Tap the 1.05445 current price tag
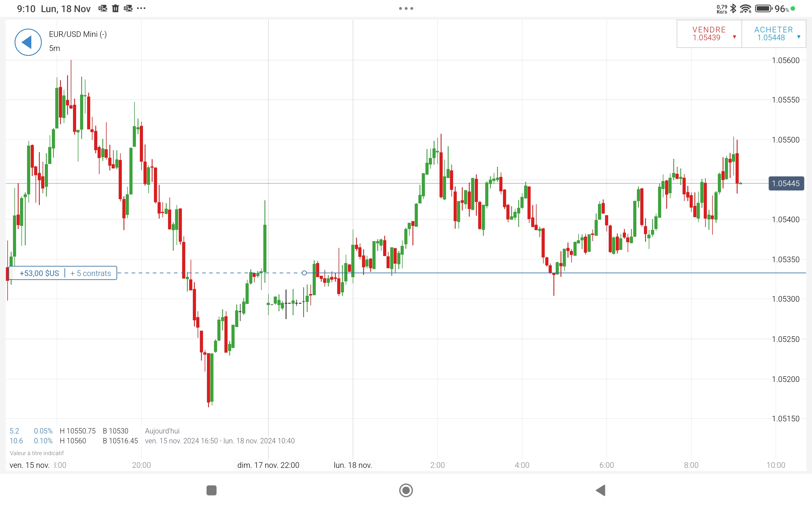Image resolution: width=812 pixels, height=507 pixels. [786, 183]
